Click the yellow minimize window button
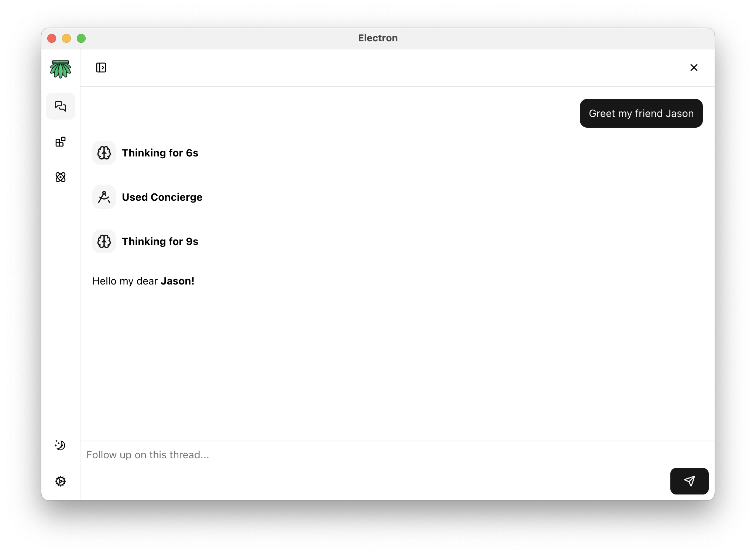This screenshot has width=756, height=555. click(x=66, y=38)
